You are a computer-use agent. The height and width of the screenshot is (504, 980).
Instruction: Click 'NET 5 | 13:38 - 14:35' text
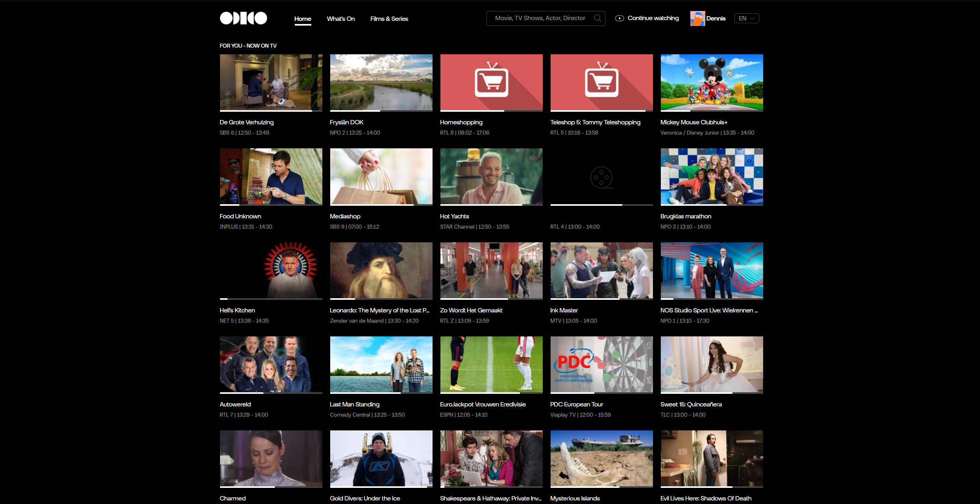click(x=244, y=321)
